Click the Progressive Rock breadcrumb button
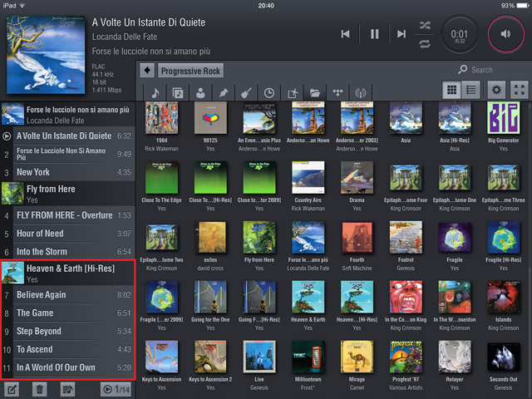Image resolution: width=532 pixels, height=399 pixels. click(190, 71)
